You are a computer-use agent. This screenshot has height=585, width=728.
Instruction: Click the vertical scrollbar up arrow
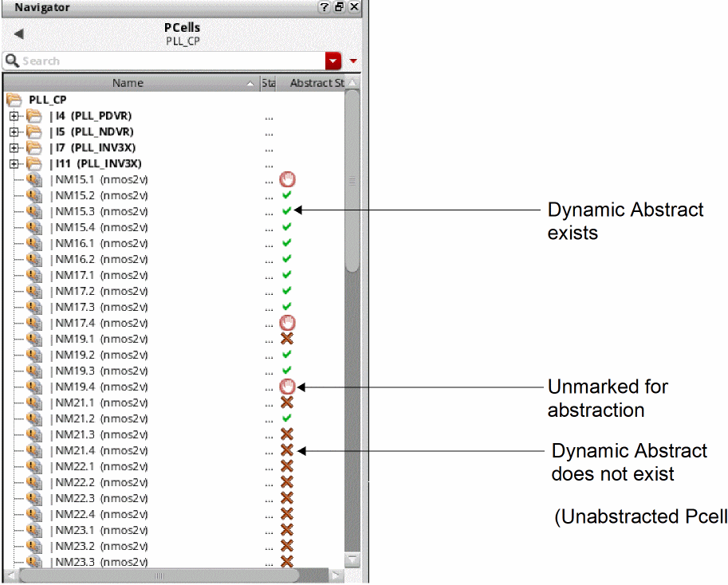[353, 83]
